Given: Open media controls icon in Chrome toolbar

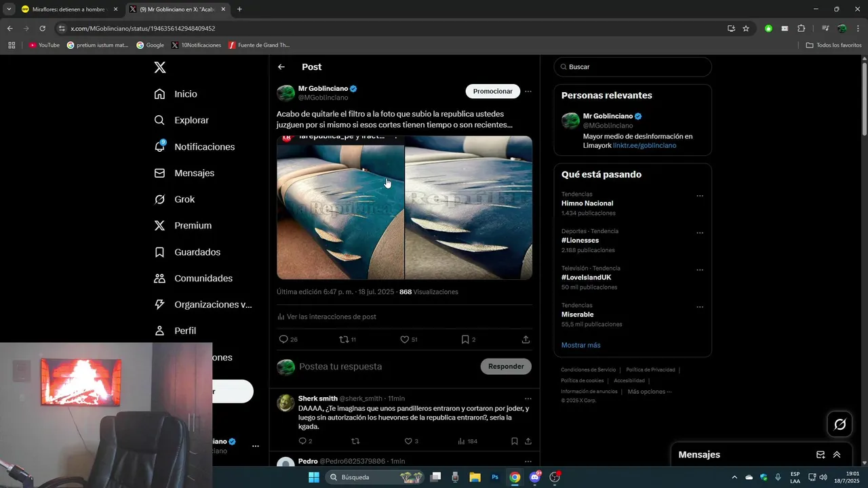Looking at the screenshot, I should pyautogui.click(x=825, y=28).
